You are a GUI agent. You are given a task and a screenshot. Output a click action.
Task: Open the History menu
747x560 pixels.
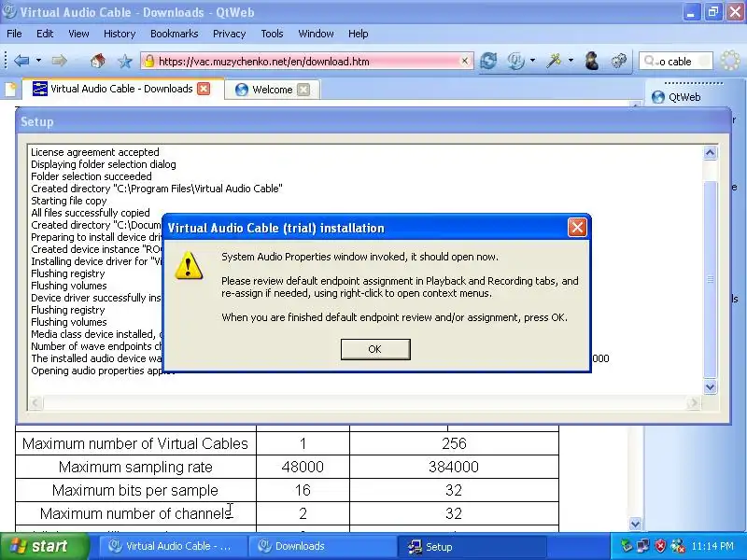pos(120,34)
